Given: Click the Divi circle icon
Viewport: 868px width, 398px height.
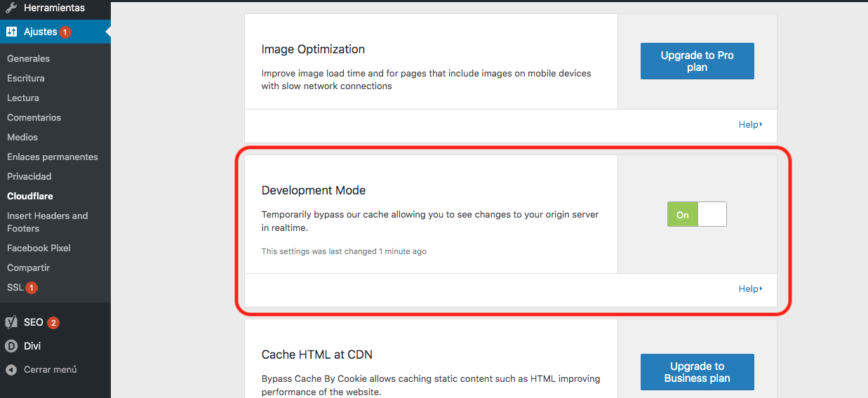Looking at the screenshot, I should tap(11, 346).
